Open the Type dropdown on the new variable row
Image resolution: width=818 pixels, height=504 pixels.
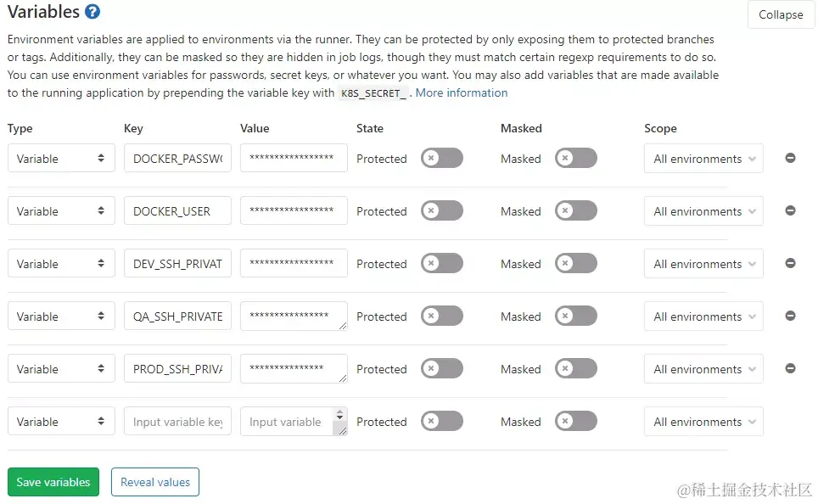[60, 421]
